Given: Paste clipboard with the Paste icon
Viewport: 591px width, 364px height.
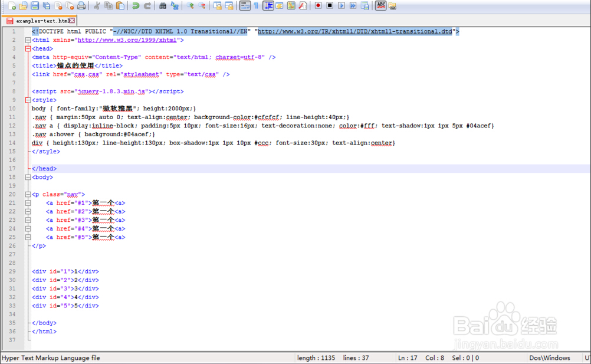Looking at the screenshot, I should click(120, 6).
